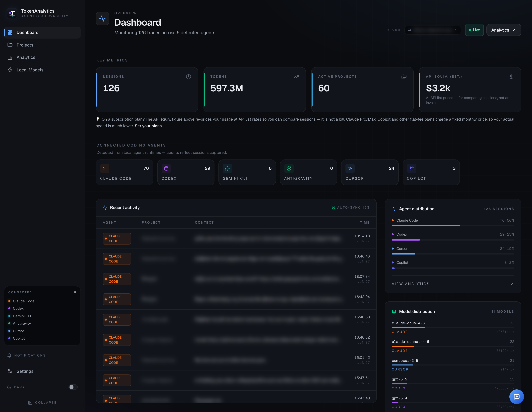This screenshot has width=532, height=412.
Task: Click the TokenAnalytics logo icon
Action: tap(12, 13)
